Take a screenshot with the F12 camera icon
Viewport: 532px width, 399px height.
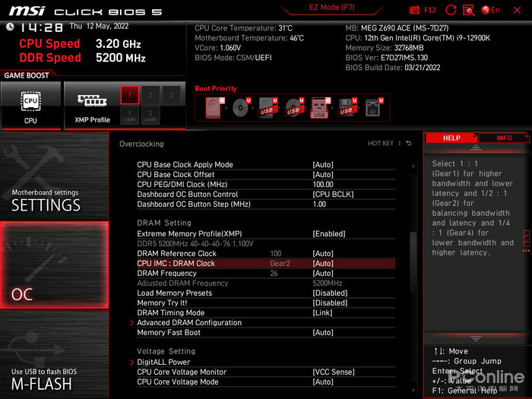click(x=414, y=10)
